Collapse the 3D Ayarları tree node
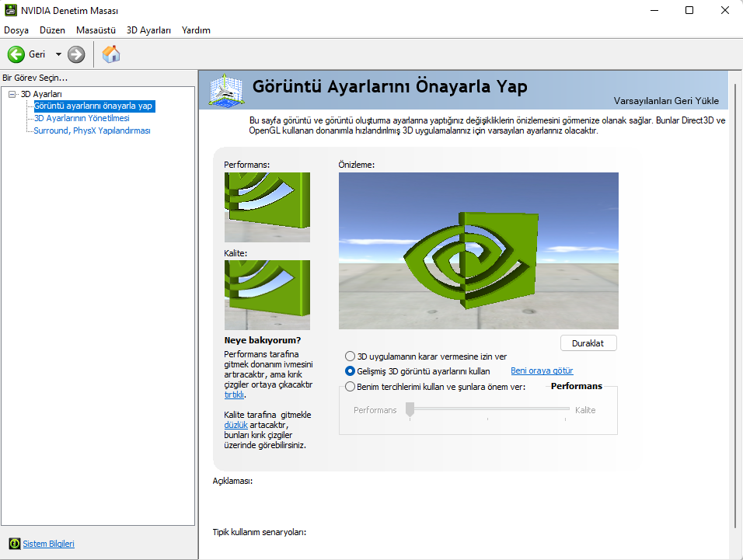 (12, 94)
